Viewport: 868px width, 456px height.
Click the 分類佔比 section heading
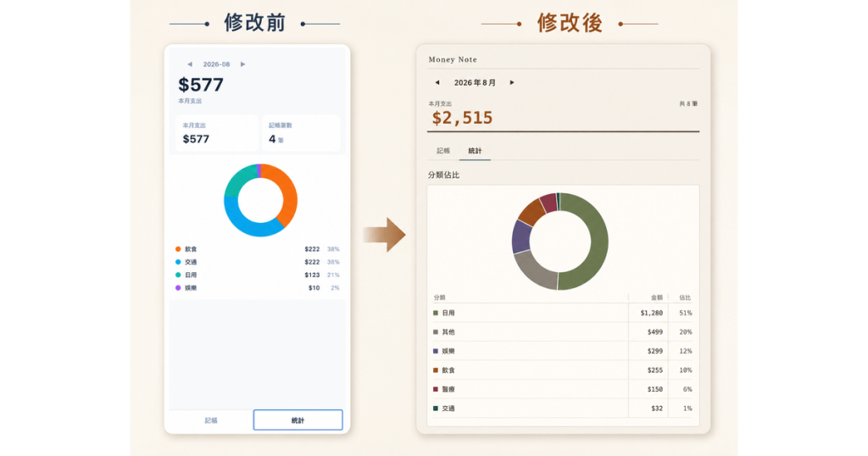point(443,175)
